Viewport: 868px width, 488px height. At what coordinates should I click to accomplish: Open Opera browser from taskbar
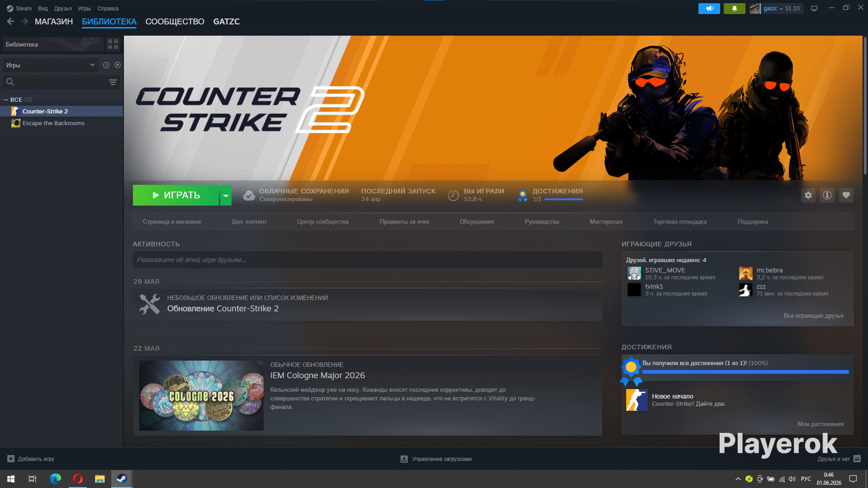pyautogui.click(x=78, y=479)
